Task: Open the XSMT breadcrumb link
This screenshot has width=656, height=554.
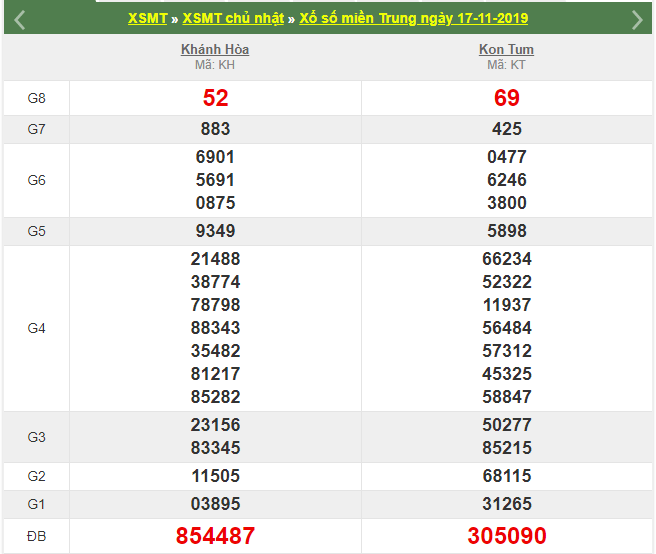Action: click(148, 18)
